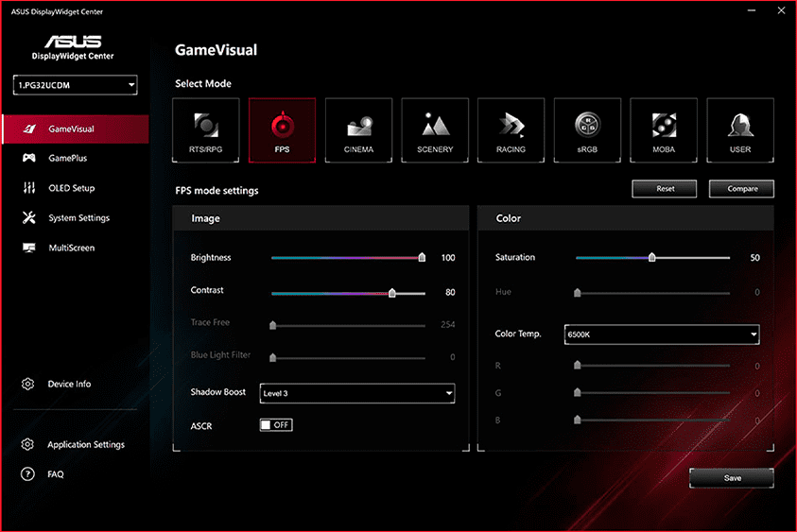The height and width of the screenshot is (532, 797).
Task: Click the Blue Light Filter slider handle
Action: (x=272, y=358)
